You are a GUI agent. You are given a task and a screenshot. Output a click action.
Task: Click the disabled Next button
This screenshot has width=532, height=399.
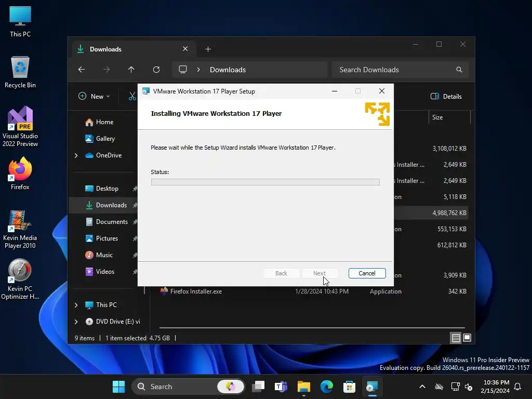320,273
